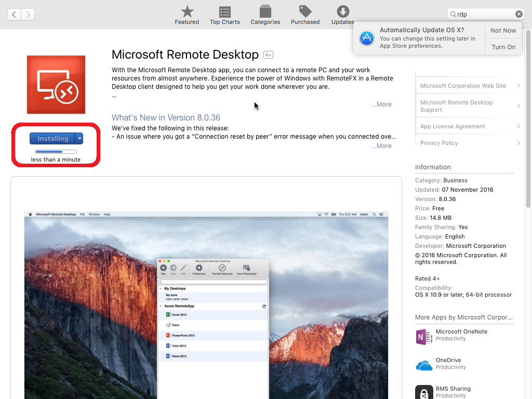Click the Developer: Microsoft Corporation text
Image resolution: width=532 pixels, height=399 pixels.
coord(460,246)
